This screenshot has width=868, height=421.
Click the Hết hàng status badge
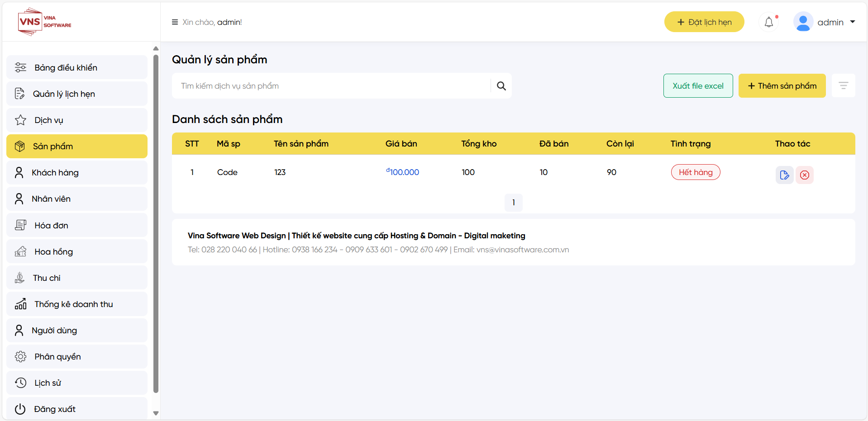pos(696,172)
